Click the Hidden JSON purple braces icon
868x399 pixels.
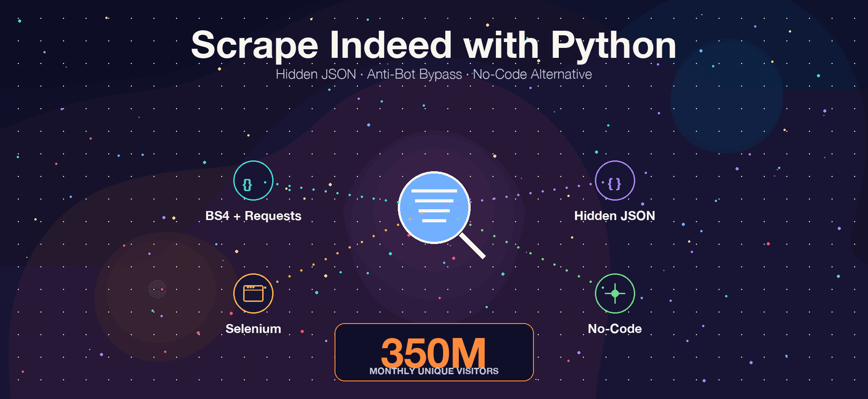tap(615, 180)
